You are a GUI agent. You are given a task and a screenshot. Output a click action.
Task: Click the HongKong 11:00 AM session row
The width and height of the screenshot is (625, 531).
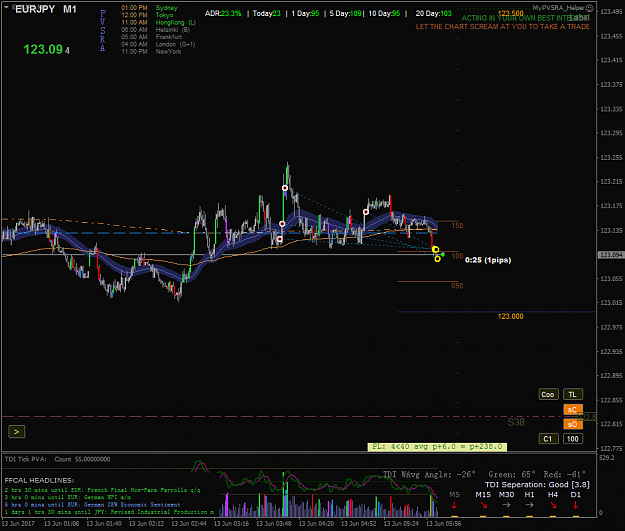(x=158, y=22)
